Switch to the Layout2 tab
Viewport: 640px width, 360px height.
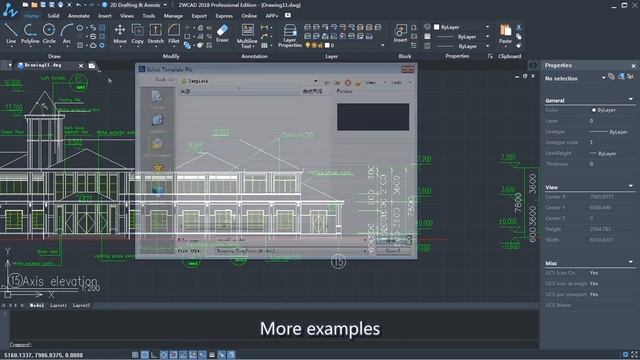click(81, 305)
